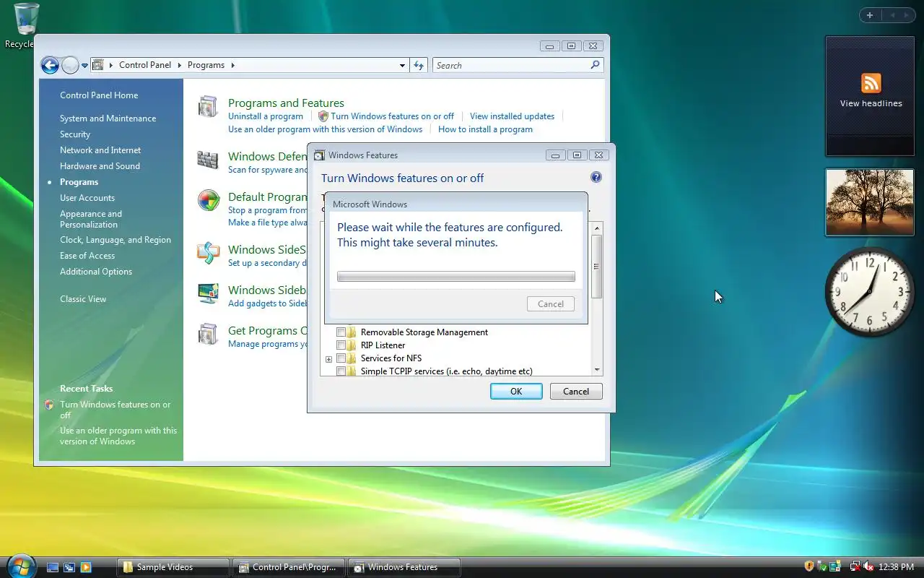
Task: Click the network connection tray icon
Action: [x=855, y=566]
